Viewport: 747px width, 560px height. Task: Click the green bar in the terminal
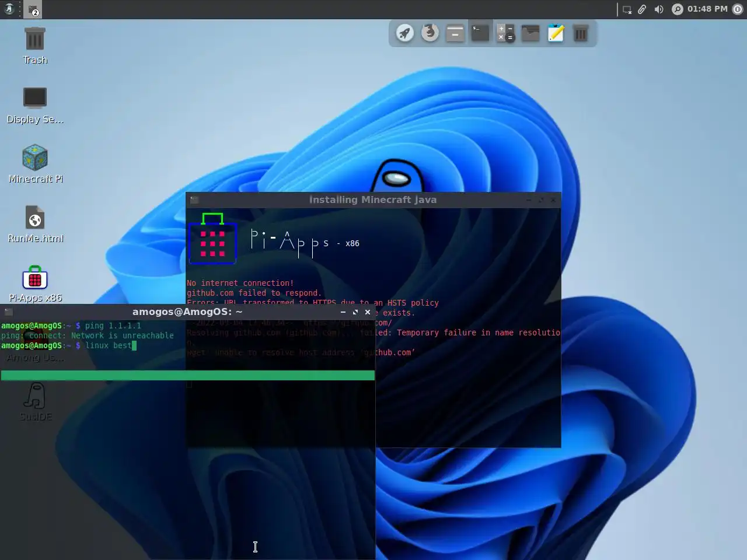(188, 375)
